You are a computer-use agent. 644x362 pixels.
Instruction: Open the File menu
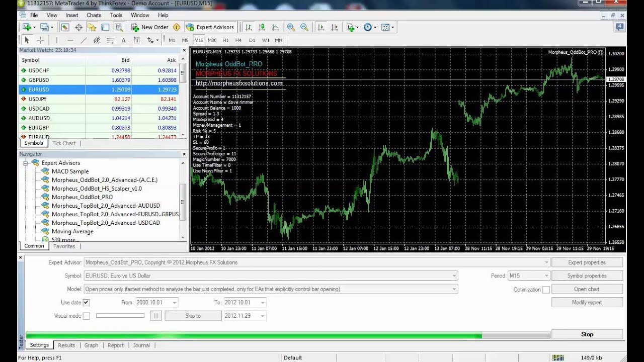[x=34, y=15]
